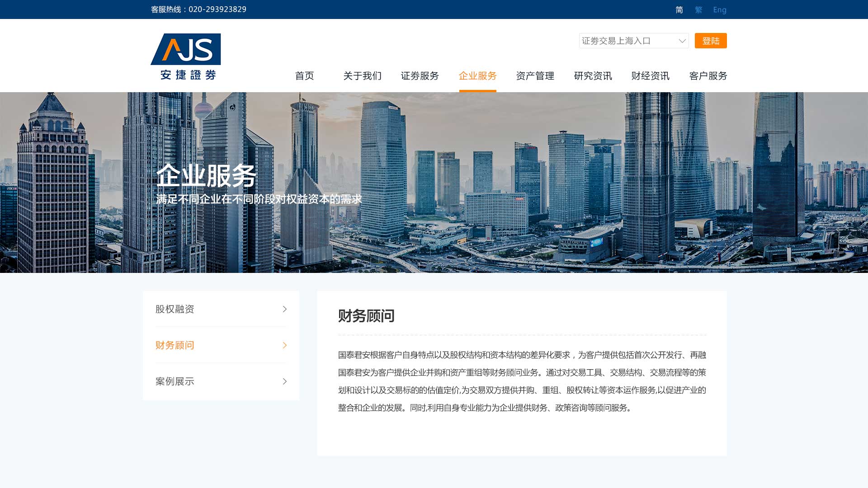This screenshot has width=868, height=488.
Task: Open 首页 navigation menu item
Action: (x=304, y=76)
